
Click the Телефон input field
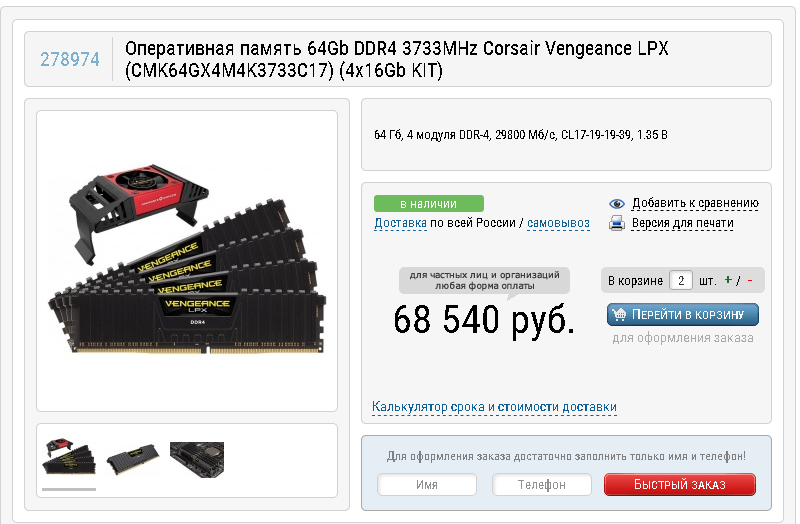(x=542, y=484)
